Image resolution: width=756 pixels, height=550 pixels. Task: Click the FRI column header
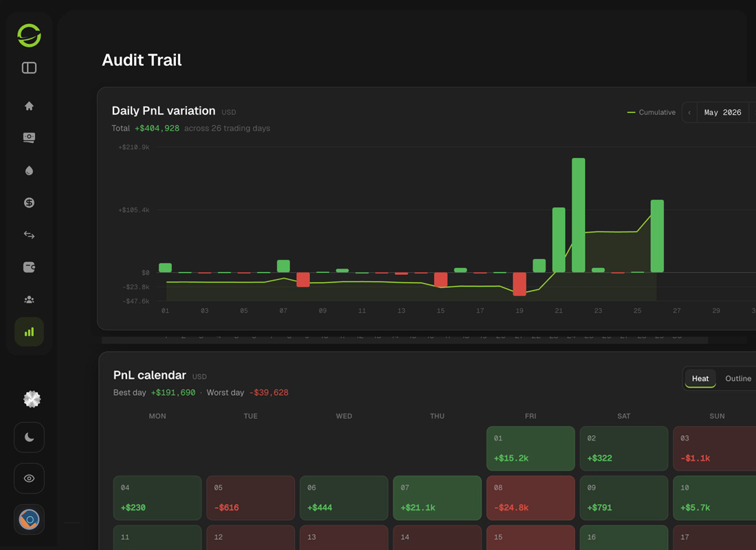pyautogui.click(x=531, y=416)
